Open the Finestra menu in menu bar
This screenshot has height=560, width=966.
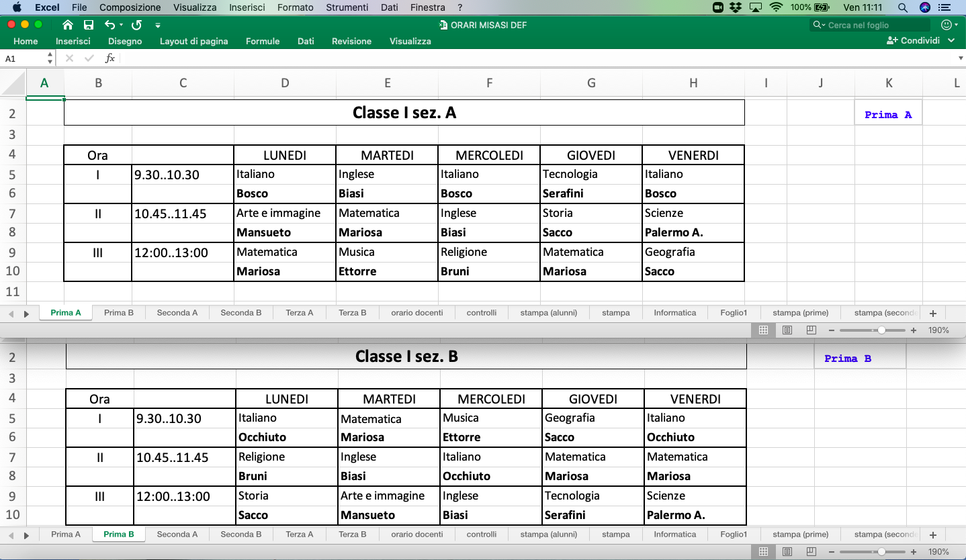[x=427, y=7]
